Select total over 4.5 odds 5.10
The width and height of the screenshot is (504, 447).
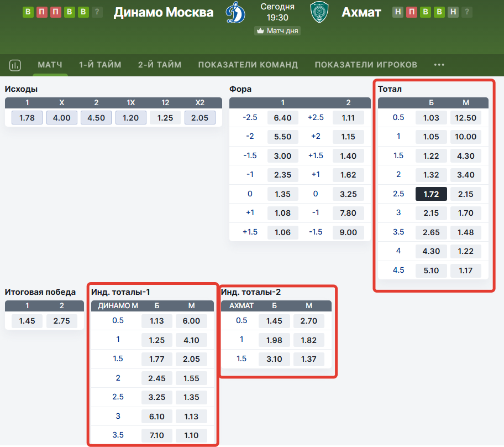(x=431, y=271)
